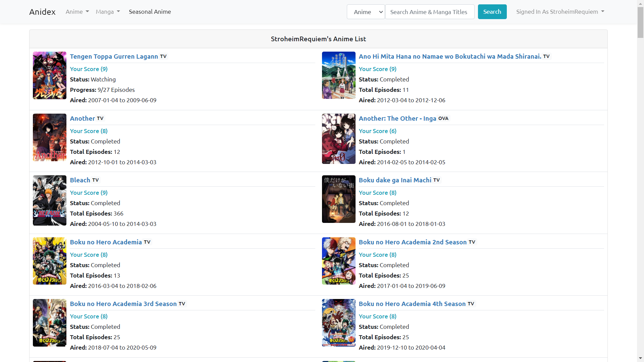Click the Anidex brand logo
The width and height of the screenshot is (644, 362).
pyautogui.click(x=42, y=12)
